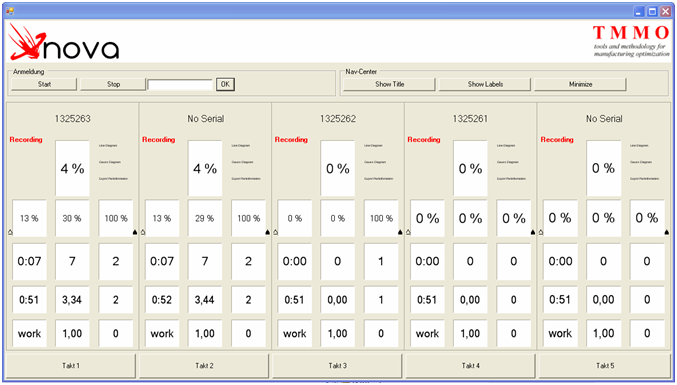Image resolution: width=677 pixels, height=385 pixels.
Task: Click the 0:52 time cell
Action: pos(162,300)
